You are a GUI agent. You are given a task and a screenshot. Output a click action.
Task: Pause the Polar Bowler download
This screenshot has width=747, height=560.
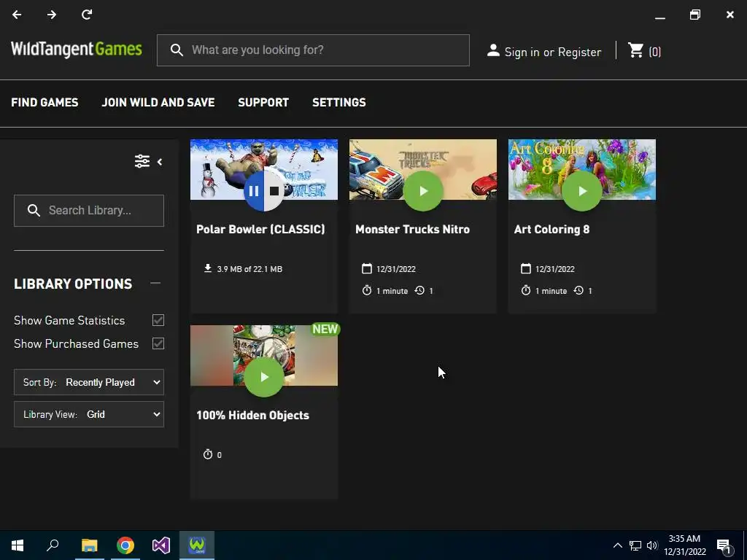point(254,191)
